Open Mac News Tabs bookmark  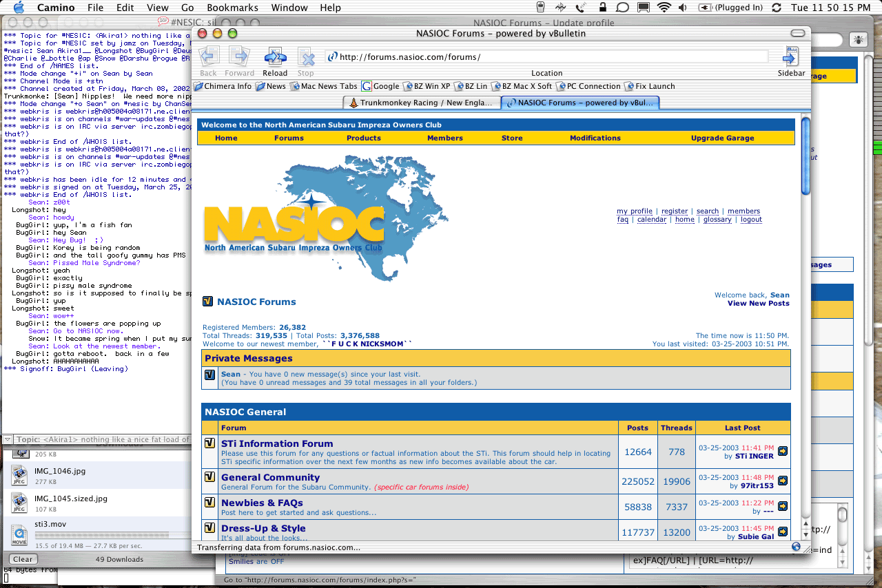click(323, 86)
